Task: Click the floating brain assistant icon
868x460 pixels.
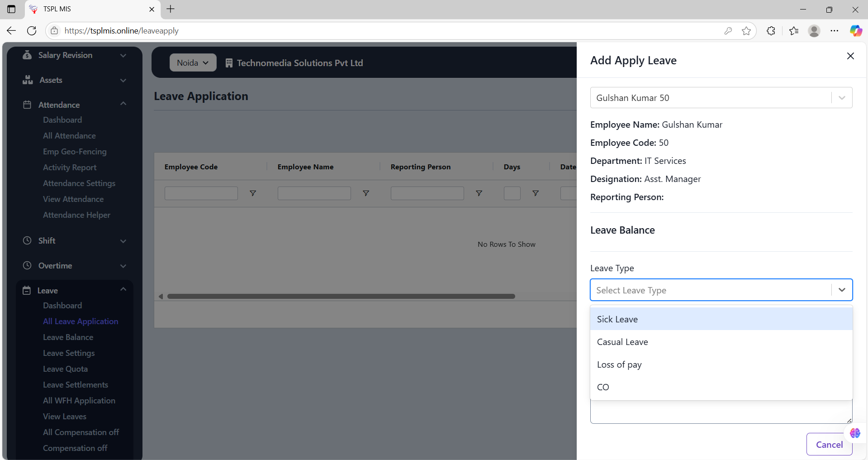Action: (x=855, y=433)
